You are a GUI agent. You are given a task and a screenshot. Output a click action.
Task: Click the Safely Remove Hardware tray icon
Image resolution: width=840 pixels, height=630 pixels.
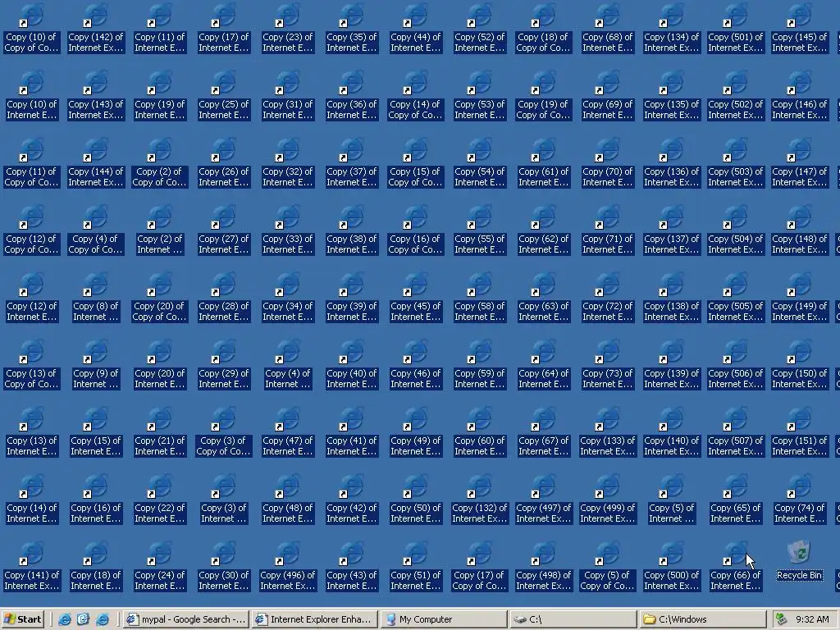781,619
